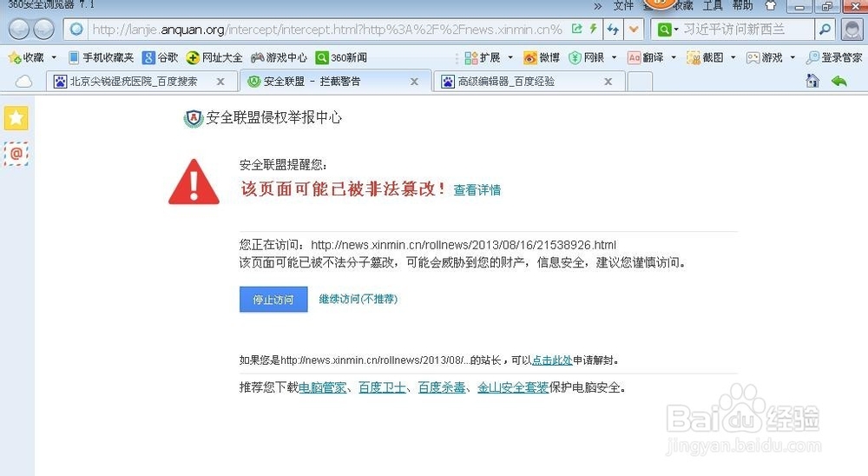Open the 文件 menu

623,5
